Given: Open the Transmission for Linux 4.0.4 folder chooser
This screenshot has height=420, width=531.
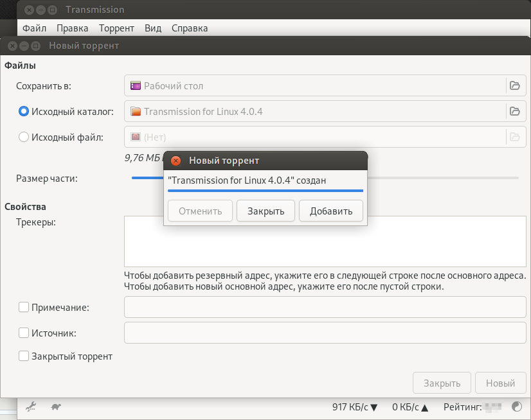Looking at the screenshot, I should coord(325,111).
